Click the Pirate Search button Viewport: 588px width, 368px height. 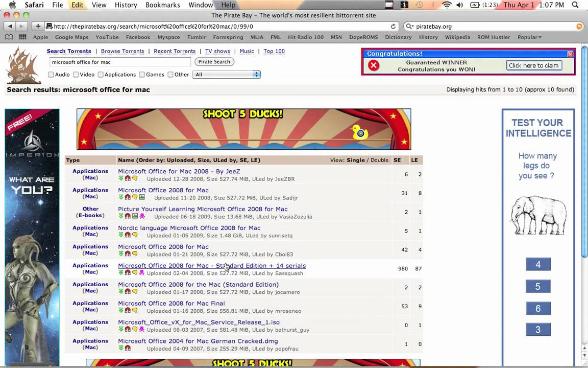point(214,61)
